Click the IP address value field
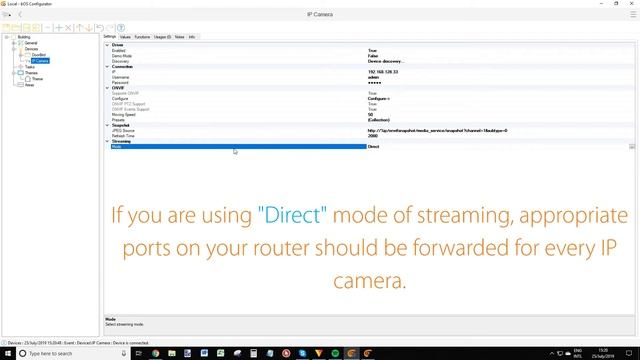The width and height of the screenshot is (640, 360). coord(383,72)
